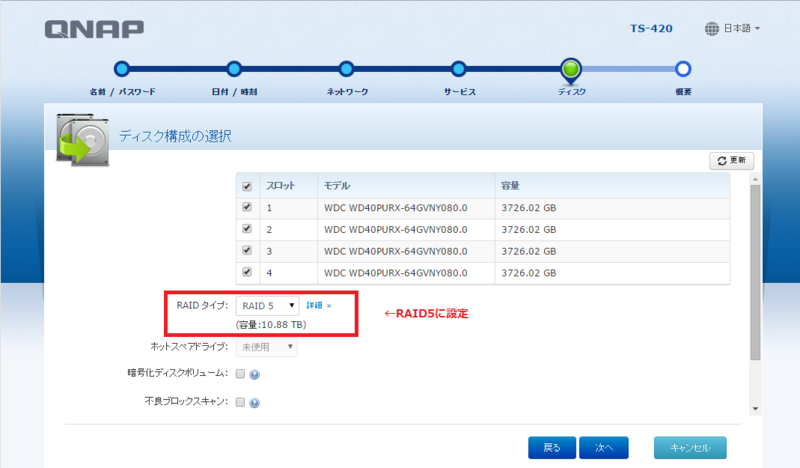Image resolution: width=800 pixels, height=468 pixels.
Task: Click the globe language icon
Action: (712, 29)
